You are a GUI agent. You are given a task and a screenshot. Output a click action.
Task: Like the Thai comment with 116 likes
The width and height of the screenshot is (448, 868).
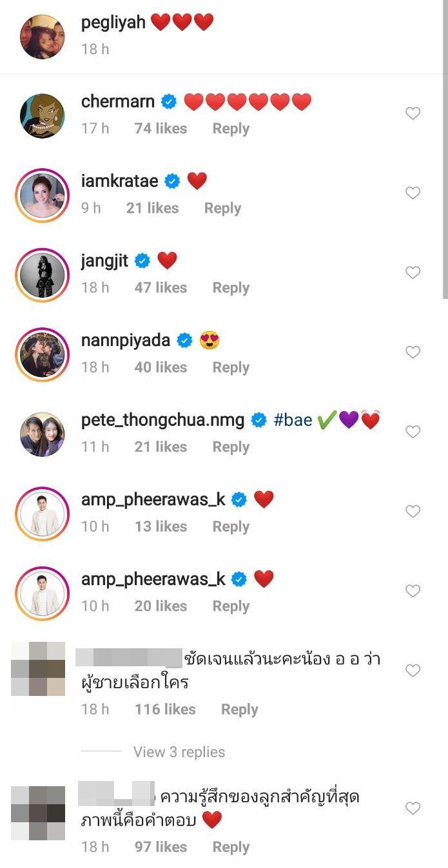[413, 671]
